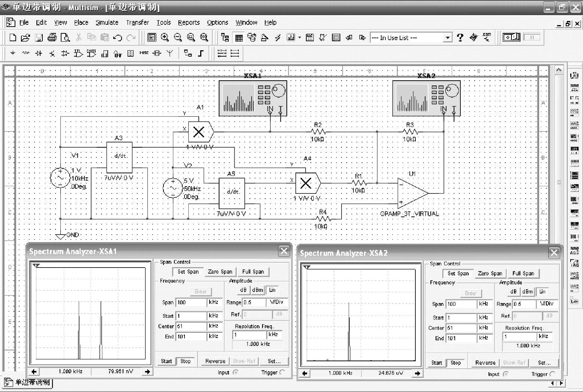
Task: Select the MISC components icon
Action: (x=144, y=53)
